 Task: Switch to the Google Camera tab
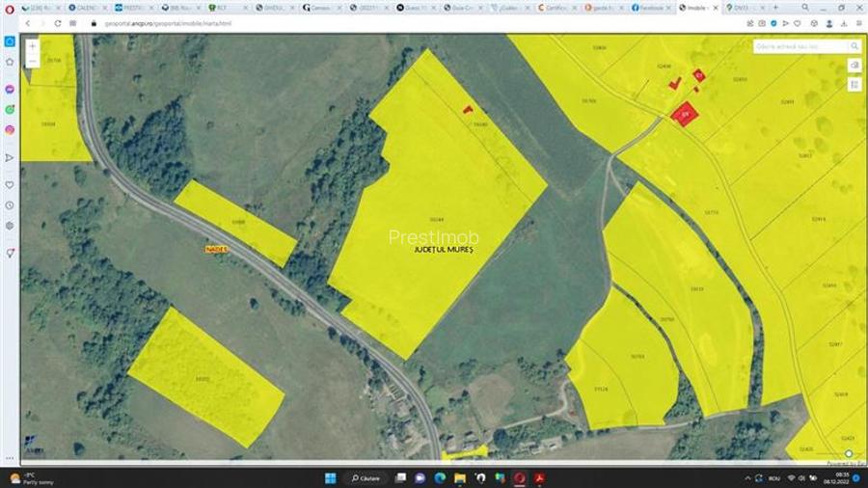point(321,8)
